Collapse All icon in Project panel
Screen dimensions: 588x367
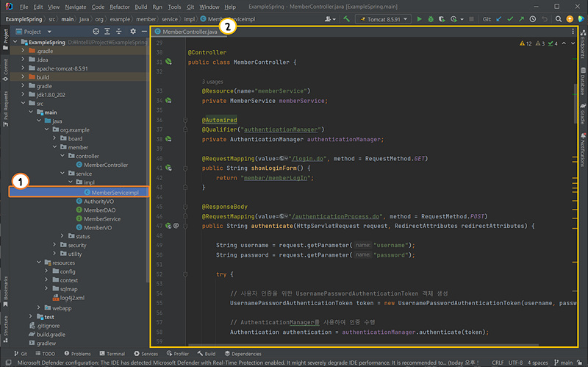(118, 32)
